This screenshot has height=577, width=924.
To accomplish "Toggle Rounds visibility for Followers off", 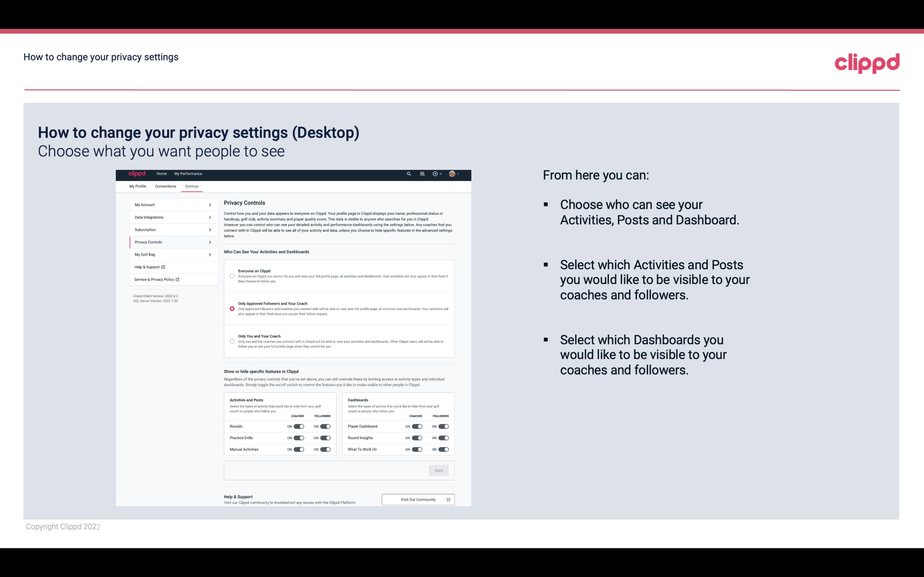I will pos(326,426).
